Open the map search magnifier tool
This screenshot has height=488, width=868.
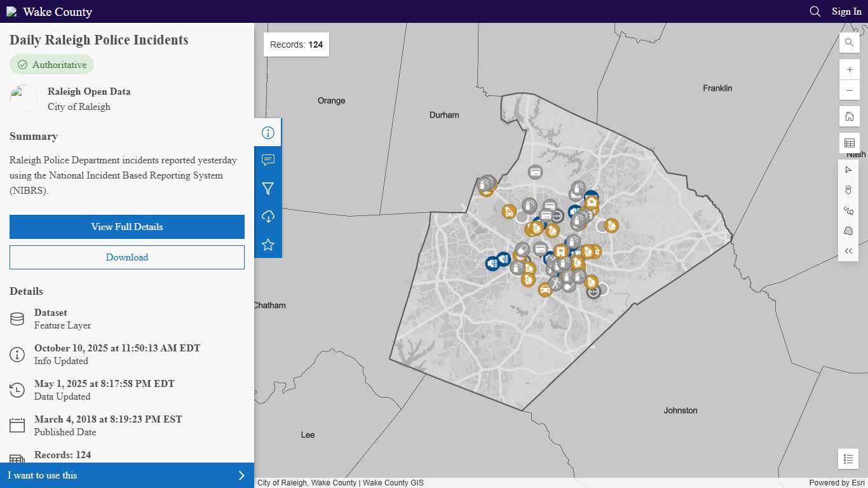[x=849, y=43]
